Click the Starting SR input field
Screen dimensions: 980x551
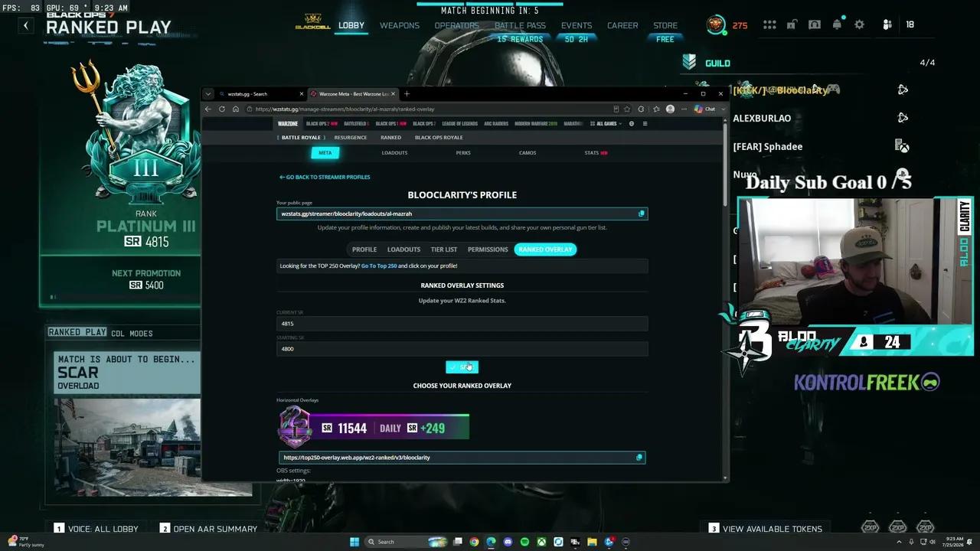point(462,349)
